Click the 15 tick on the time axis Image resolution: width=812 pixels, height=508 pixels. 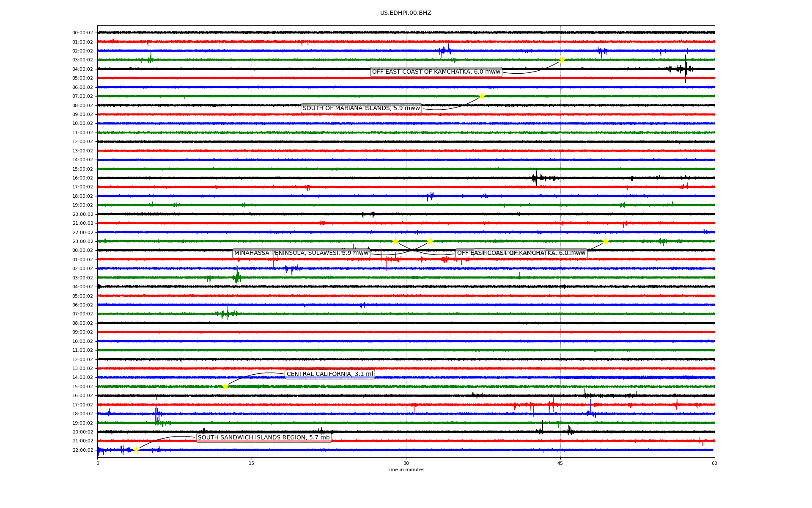point(252,463)
